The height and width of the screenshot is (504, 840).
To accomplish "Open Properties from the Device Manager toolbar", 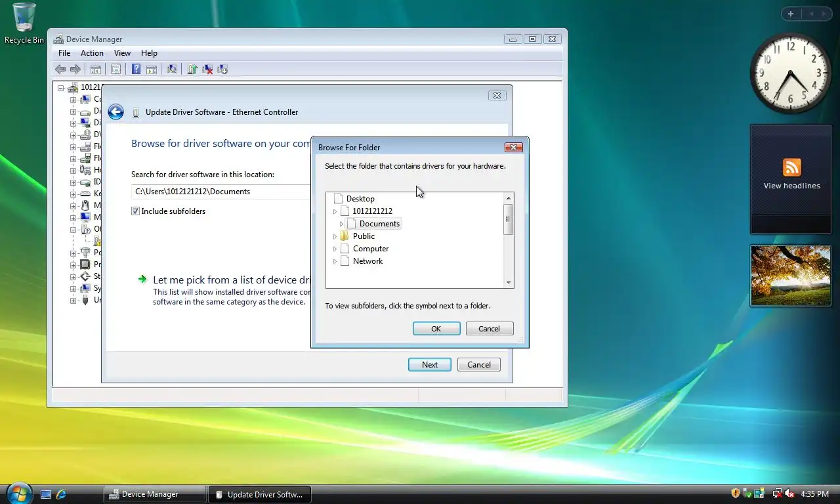I will point(115,69).
